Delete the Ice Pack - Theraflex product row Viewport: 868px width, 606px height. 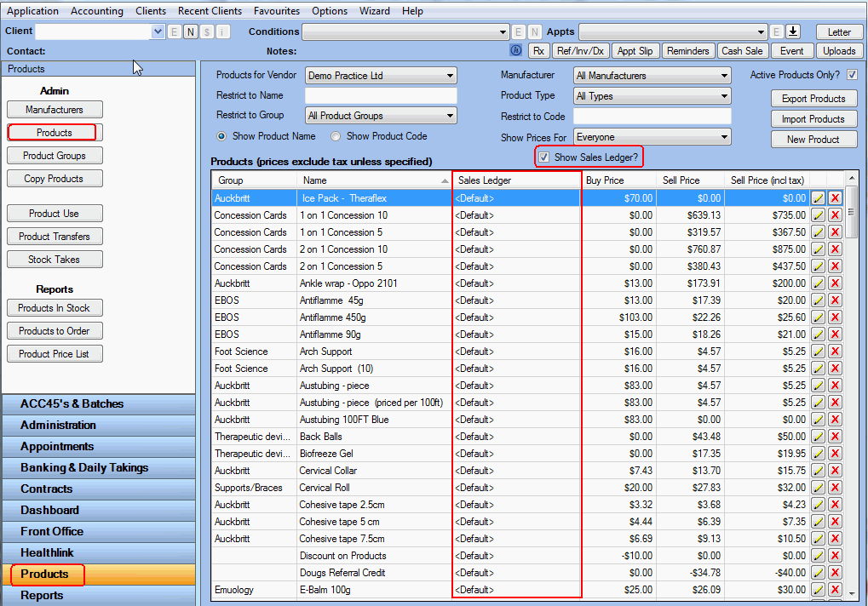[x=836, y=198]
